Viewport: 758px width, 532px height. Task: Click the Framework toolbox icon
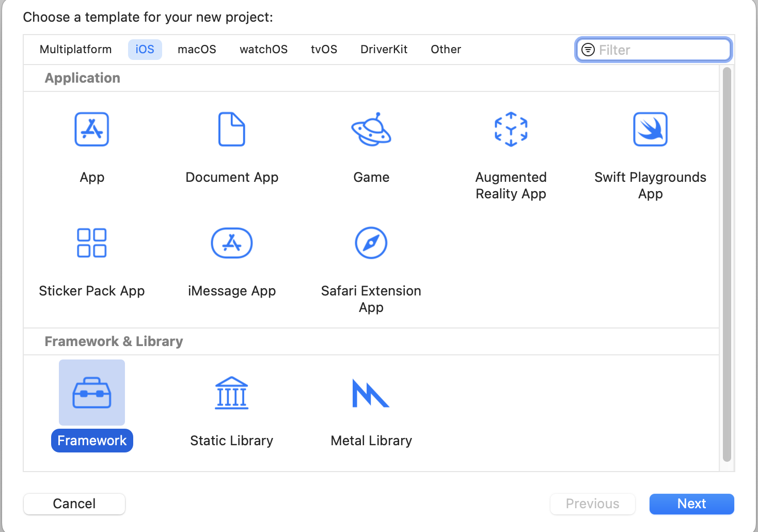92,393
